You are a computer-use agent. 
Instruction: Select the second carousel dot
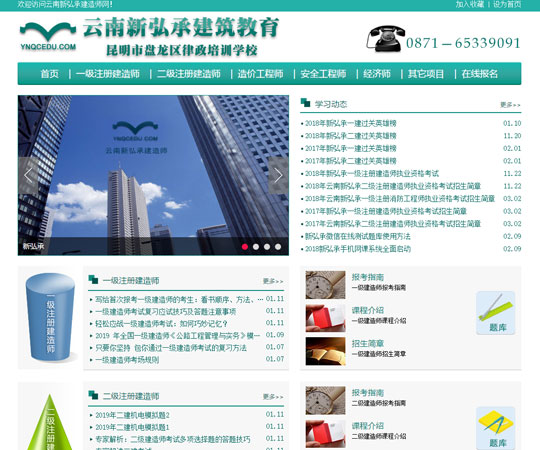point(256,247)
